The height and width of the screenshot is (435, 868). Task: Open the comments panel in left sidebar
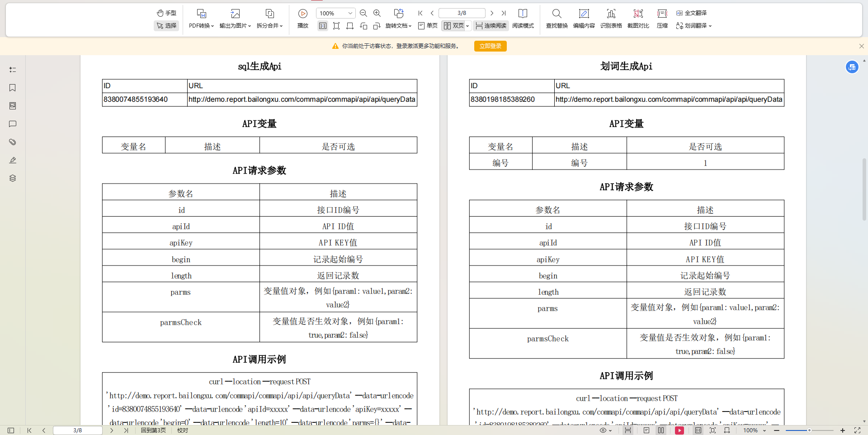pyautogui.click(x=13, y=124)
